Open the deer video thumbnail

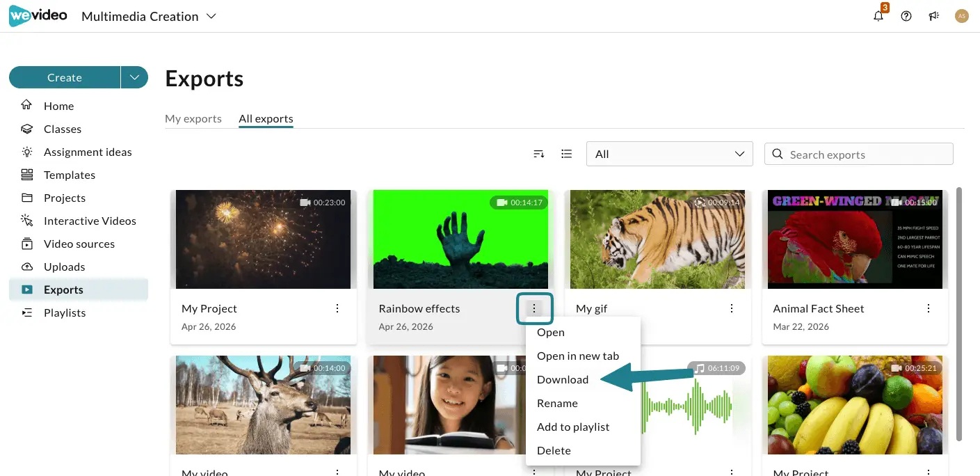(x=264, y=405)
